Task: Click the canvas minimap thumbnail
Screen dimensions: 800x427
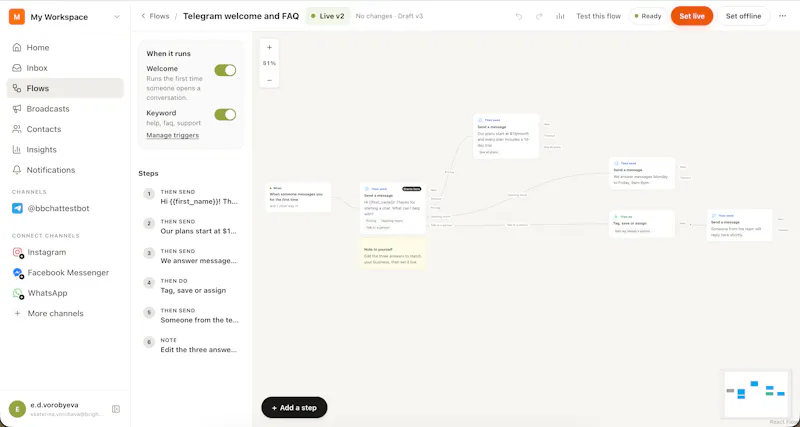Action: [x=754, y=393]
